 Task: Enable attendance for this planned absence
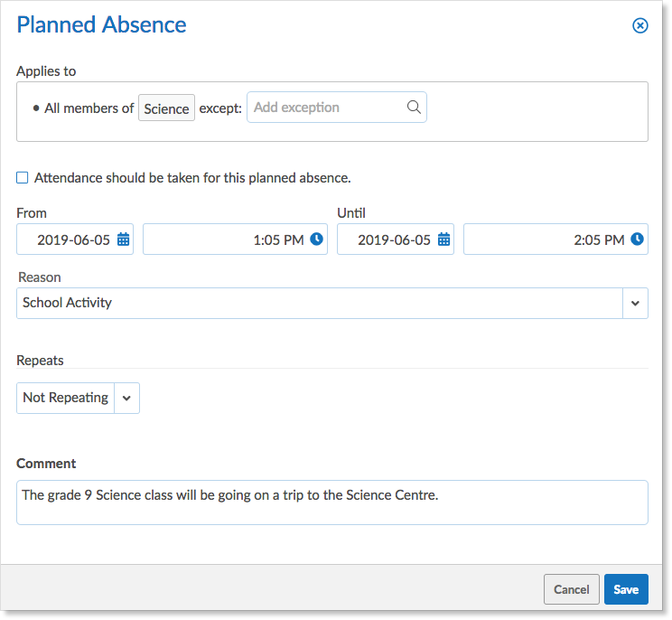click(x=23, y=177)
